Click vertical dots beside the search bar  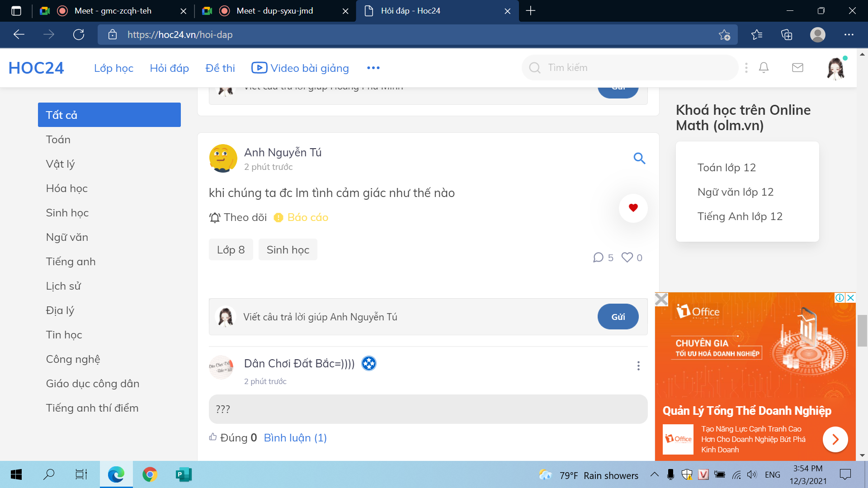click(x=746, y=68)
